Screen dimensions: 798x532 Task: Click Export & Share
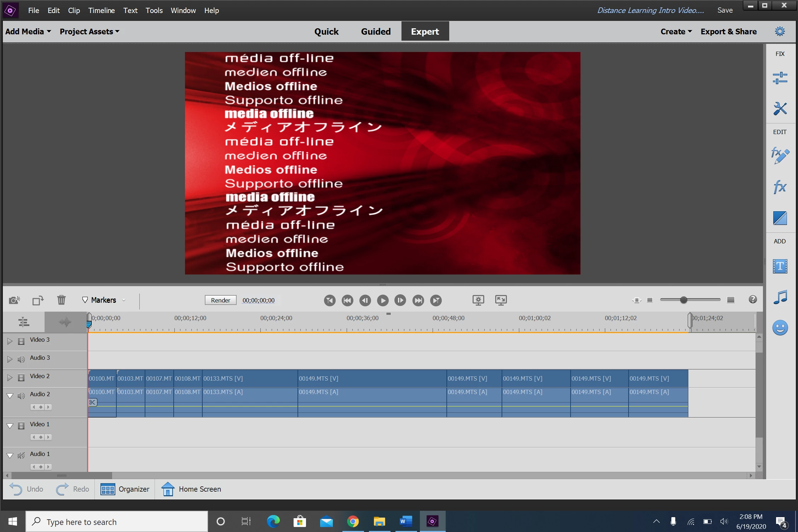tap(728, 31)
